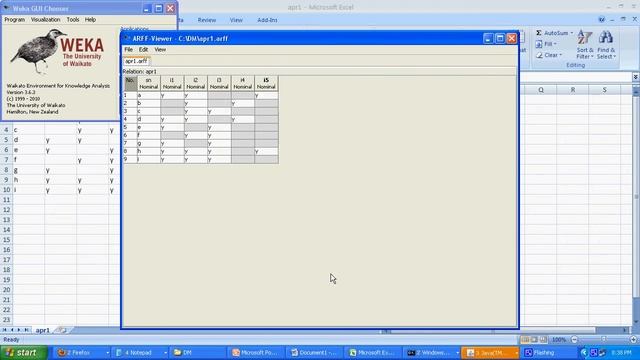Click the 'c' cell in Excel row 4
The width and height of the screenshot is (640, 360).
pyautogui.click(x=29, y=130)
